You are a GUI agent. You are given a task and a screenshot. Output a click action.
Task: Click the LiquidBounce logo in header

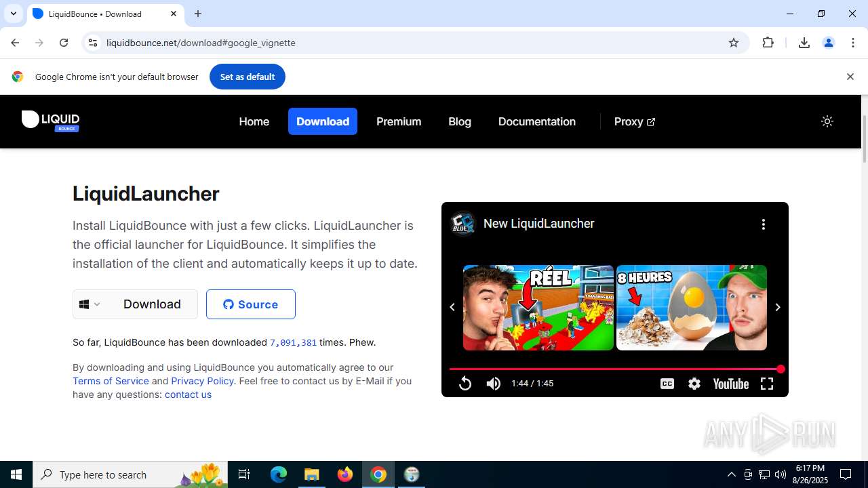[x=50, y=121]
